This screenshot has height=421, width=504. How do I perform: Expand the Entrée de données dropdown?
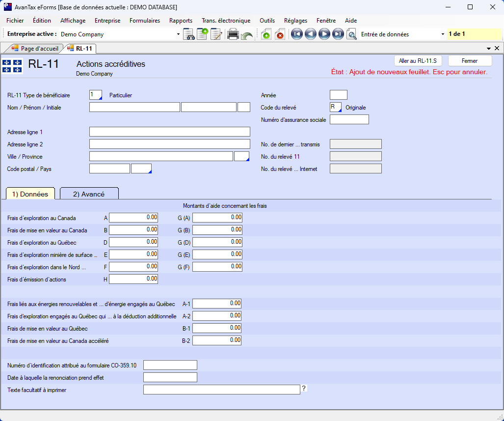click(443, 34)
